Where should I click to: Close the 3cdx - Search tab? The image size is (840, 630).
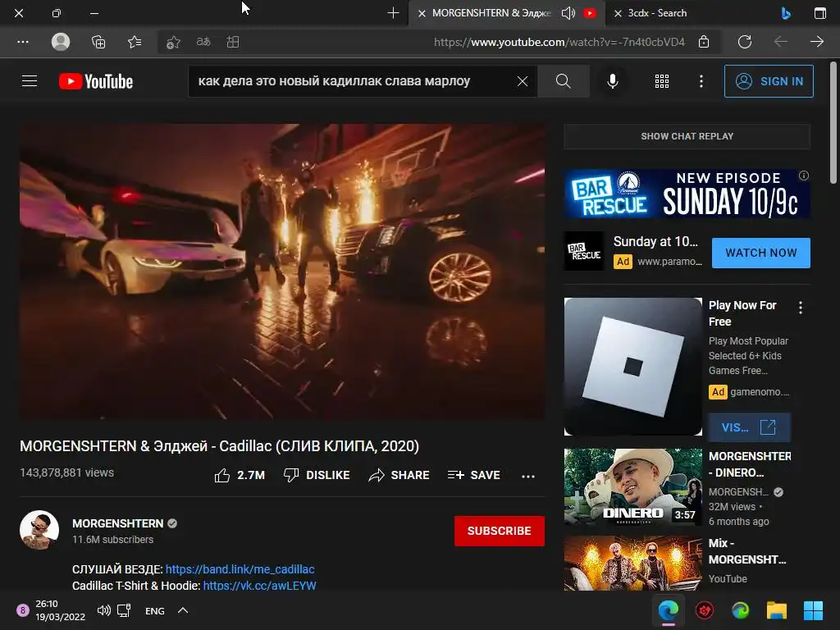pos(618,13)
